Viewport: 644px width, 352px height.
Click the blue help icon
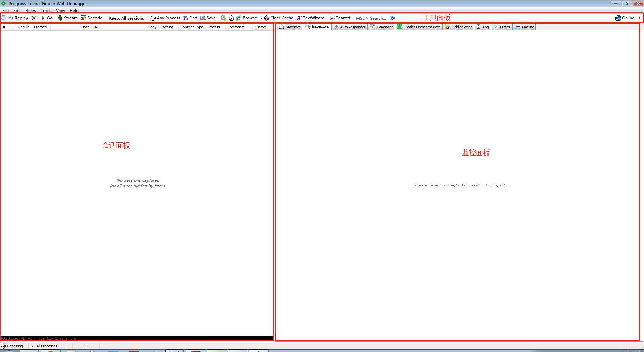tap(392, 18)
